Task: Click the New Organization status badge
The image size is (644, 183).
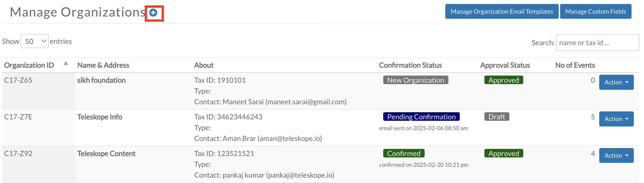Action: [x=416, y=80]
